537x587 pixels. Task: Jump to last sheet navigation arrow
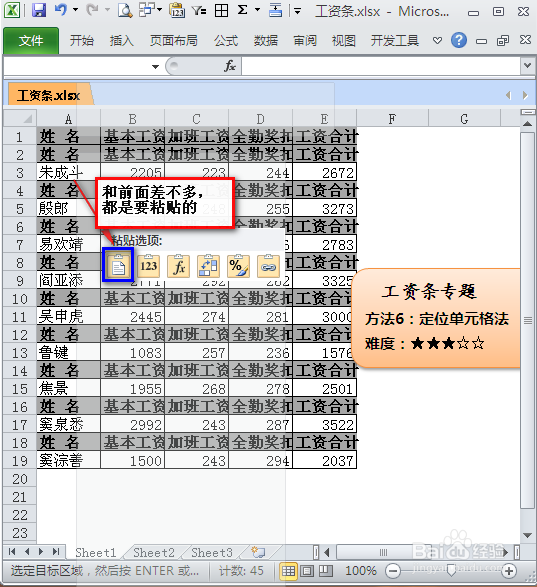click(56, 551)
